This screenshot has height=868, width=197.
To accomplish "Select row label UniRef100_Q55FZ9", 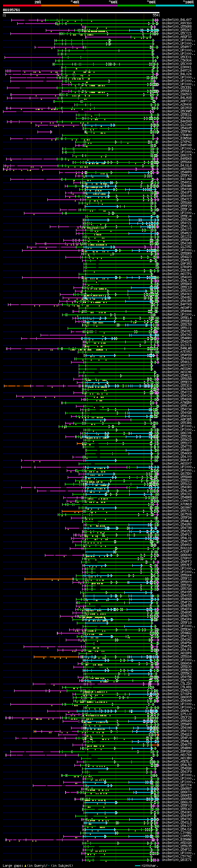I will pyautogui.click(x=177, y=206).
